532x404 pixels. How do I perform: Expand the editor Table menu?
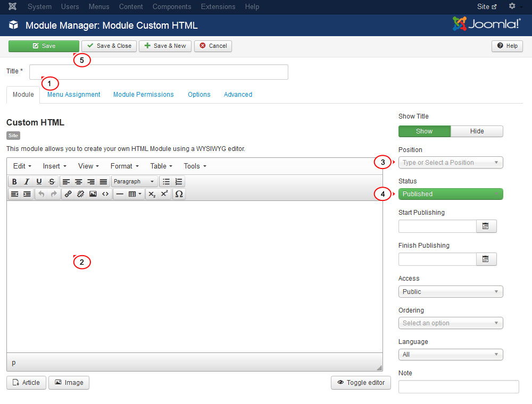[x=161, y=166]
